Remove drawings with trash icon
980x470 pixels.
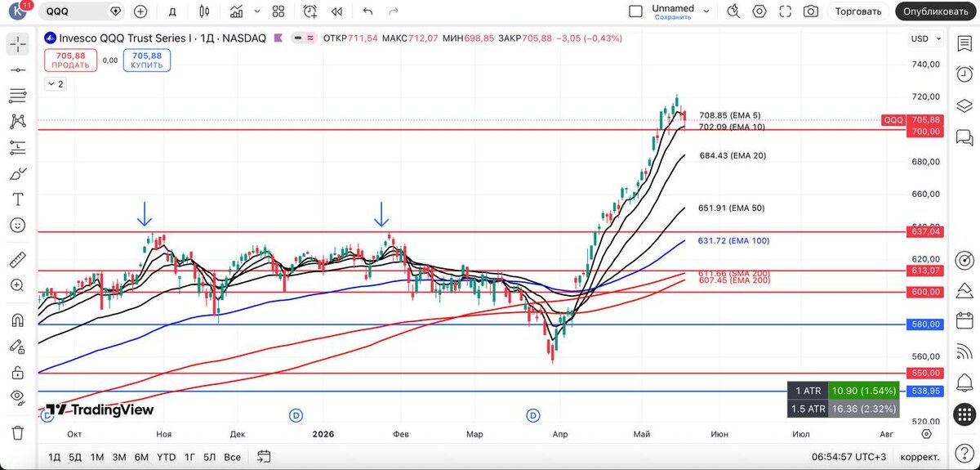tap(18, 432)
